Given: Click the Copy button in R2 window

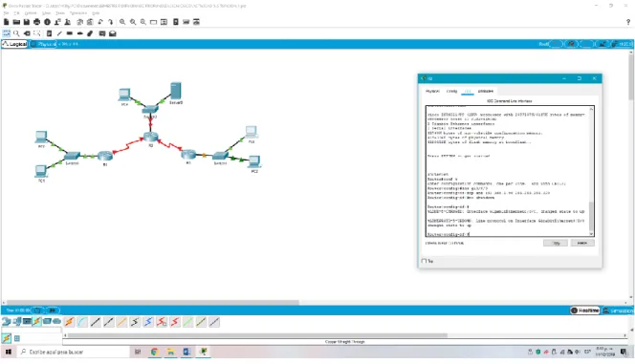Looking at the screenshot, I should click(x=556, y=243).
